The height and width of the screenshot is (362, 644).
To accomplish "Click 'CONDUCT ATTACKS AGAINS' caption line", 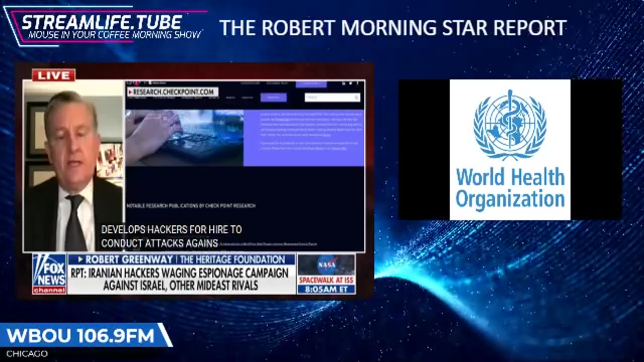I will (x=159, y=243).
